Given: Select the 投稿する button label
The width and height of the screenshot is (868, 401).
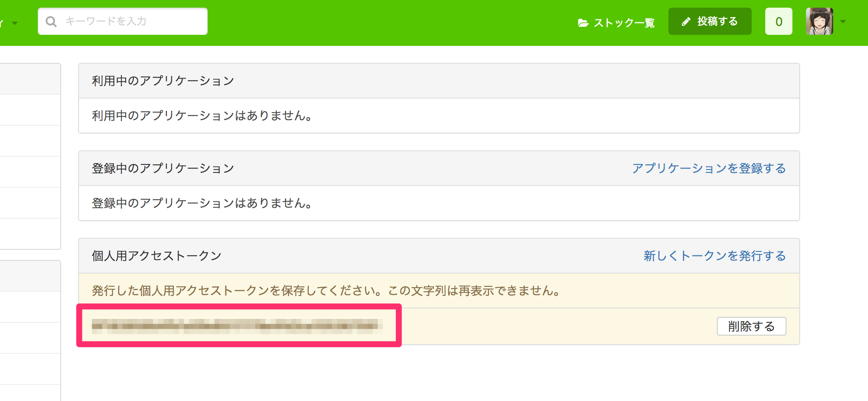Looking at the screenshot, I should tap(718, 21).
